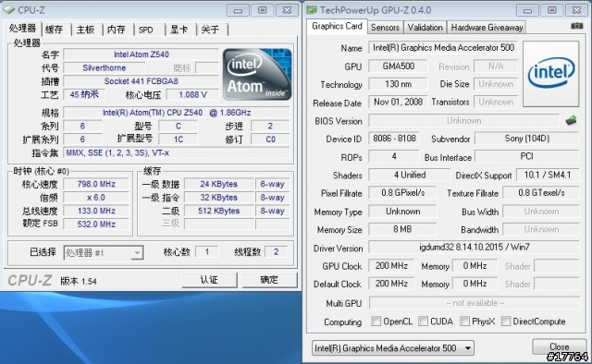Switch to the 内存 tab in CPU-Z
The width and height of the screenshot is (592, 364).
(x=117, y=30)
